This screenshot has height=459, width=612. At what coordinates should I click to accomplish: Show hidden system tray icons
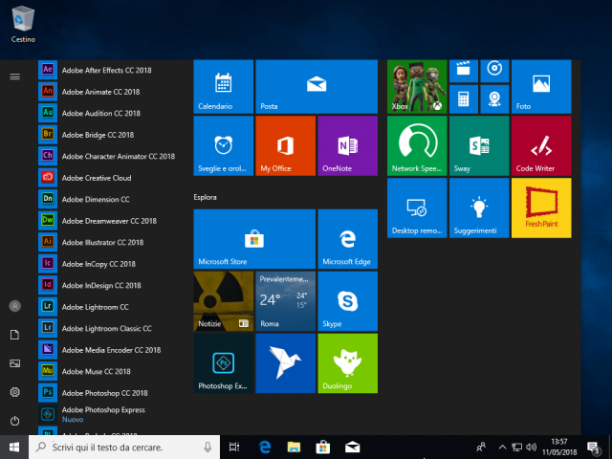click(x=502, y=447)
